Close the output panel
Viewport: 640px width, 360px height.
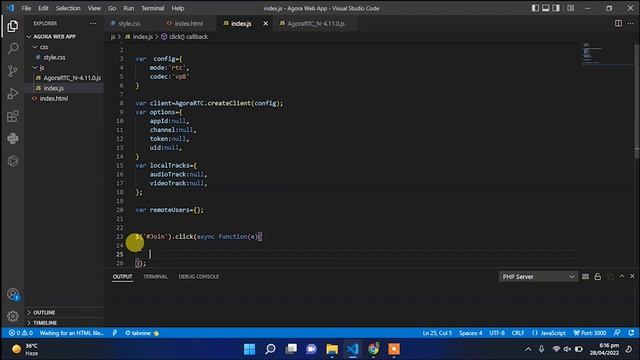coord(632,276)
